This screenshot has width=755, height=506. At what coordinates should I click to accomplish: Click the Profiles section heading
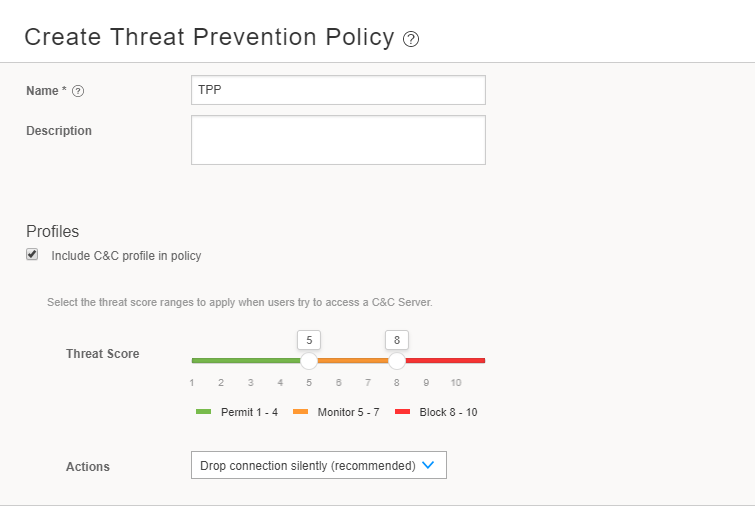52,231
